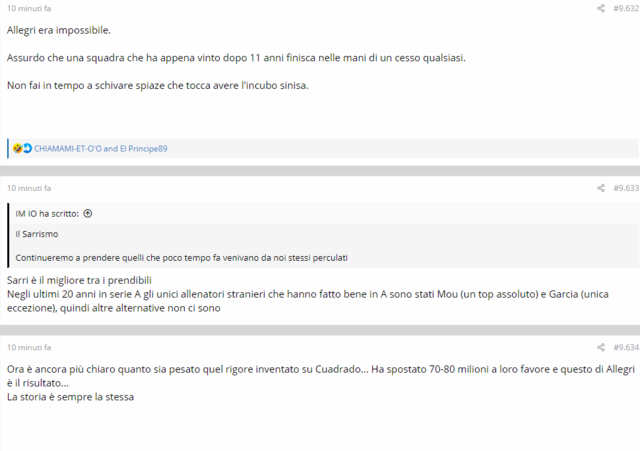This screenshot has width=640, height=451.
Task: Click share icon on post #9.633
Action: (601, 188)
